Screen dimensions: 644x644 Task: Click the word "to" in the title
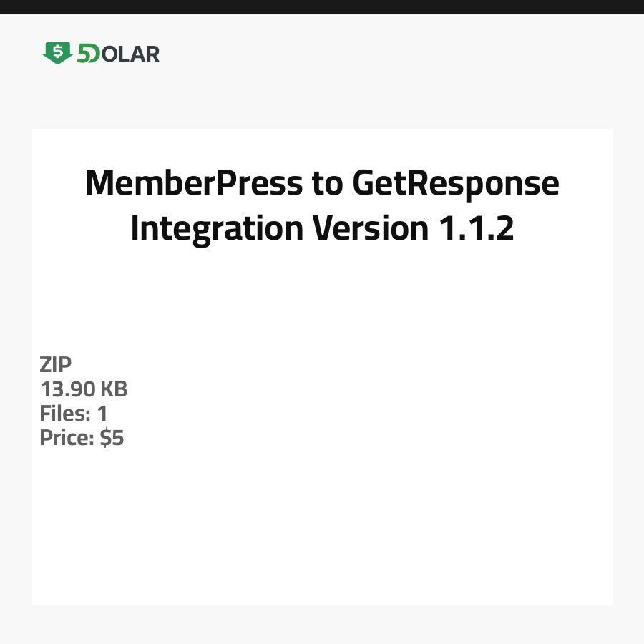[x=326, y=185]
